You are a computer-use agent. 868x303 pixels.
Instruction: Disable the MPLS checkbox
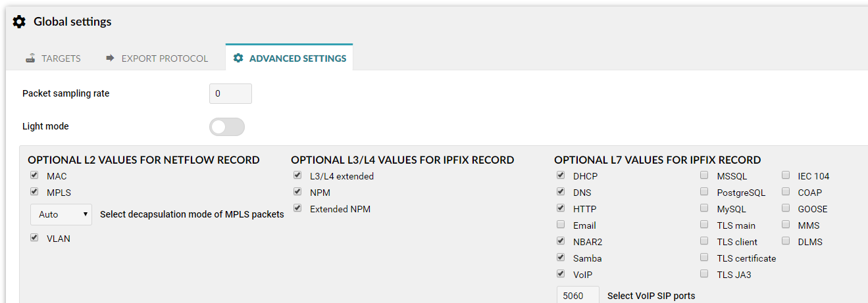pyautogui.click(x=34, y=192)
